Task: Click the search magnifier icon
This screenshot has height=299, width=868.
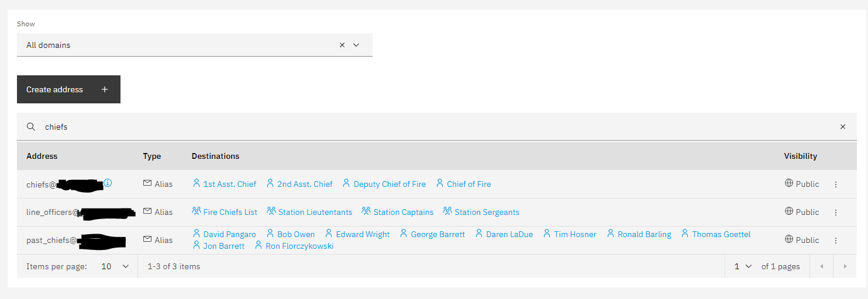Action: (x=31, y=127)
